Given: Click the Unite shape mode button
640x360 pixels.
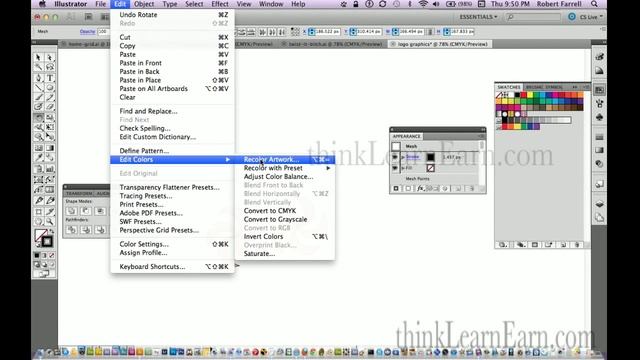Looking at the screenshot, I should point(71,211).
